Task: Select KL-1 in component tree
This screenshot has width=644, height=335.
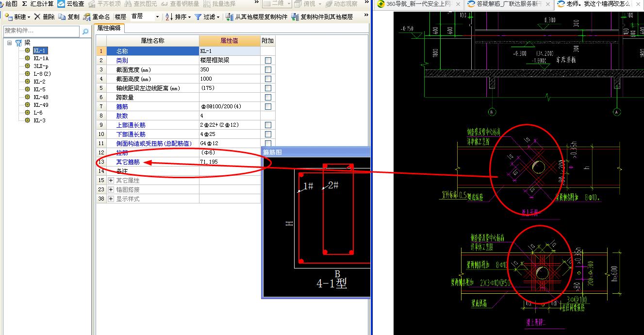Action: click(40, 50)
